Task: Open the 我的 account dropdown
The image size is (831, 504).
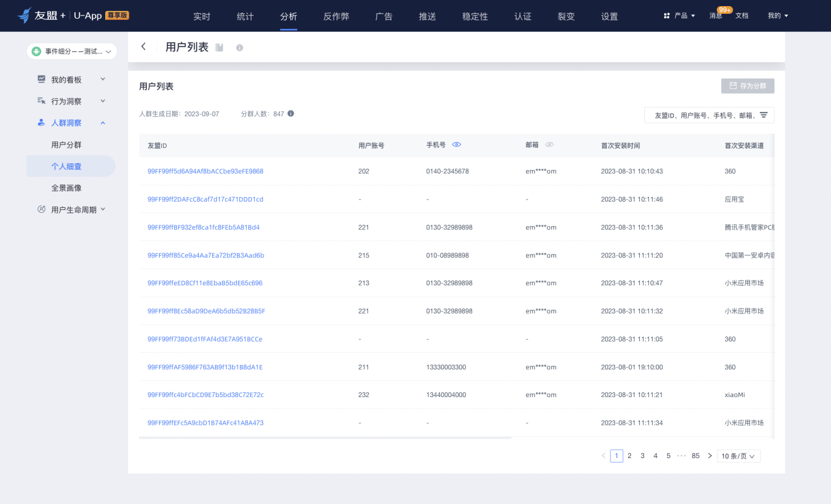Action: pyautogui.click(x=778, y=16)
